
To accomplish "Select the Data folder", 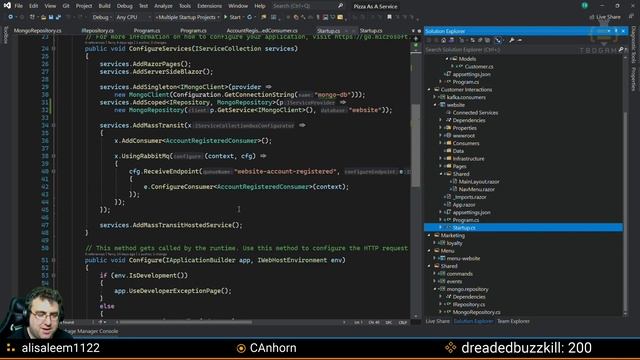I will 458,151.
